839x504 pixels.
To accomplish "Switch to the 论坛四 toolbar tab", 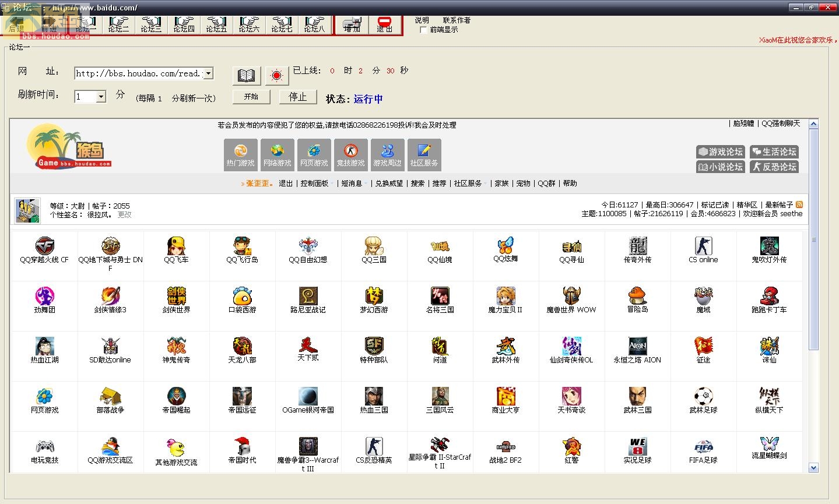I will pos(184,24).
